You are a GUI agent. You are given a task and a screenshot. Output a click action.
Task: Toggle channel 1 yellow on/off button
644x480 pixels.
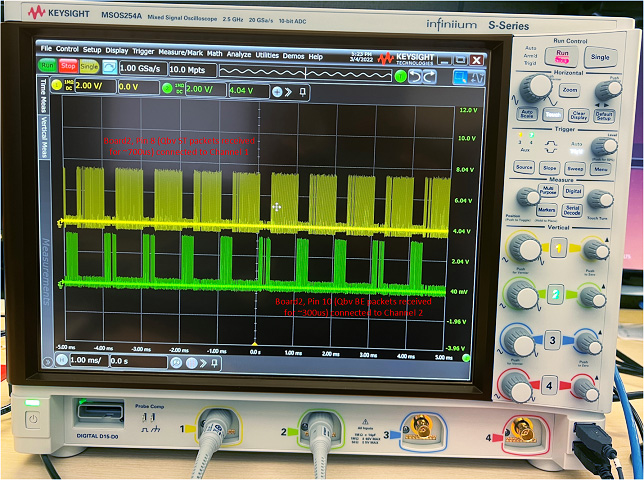coord(57,85)
